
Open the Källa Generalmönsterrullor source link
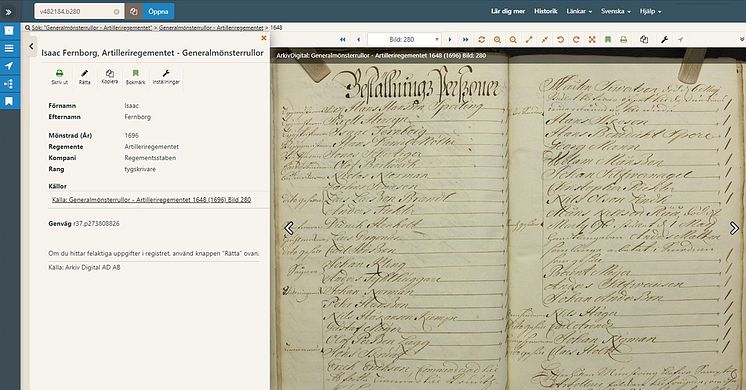pyautogui.click(x=151, y=200)
